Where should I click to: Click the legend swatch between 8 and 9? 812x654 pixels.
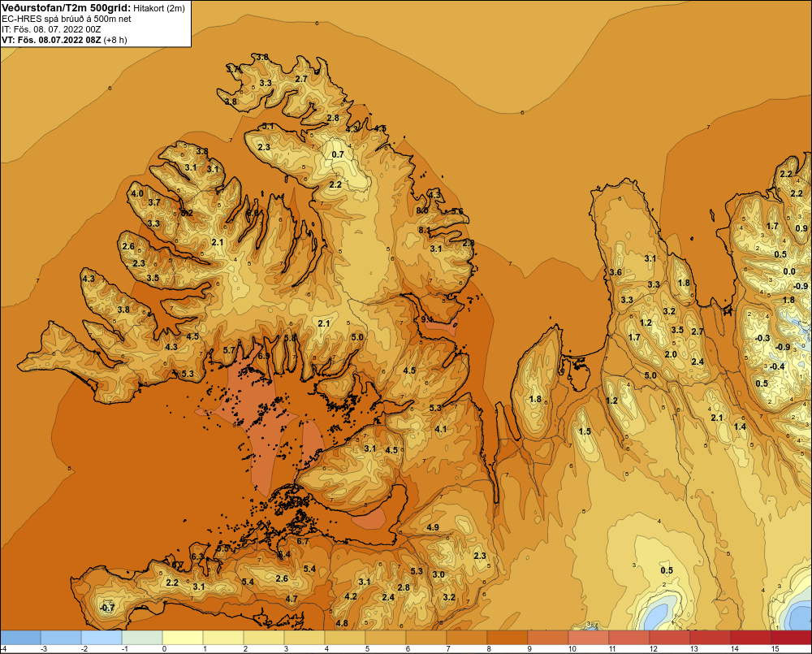(508, 637)
